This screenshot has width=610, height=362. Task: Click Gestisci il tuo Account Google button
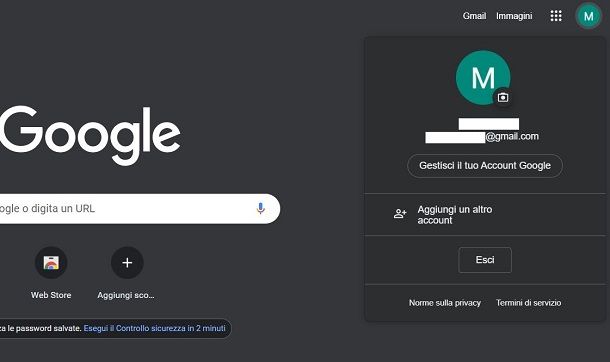click(x=485, y=166)
